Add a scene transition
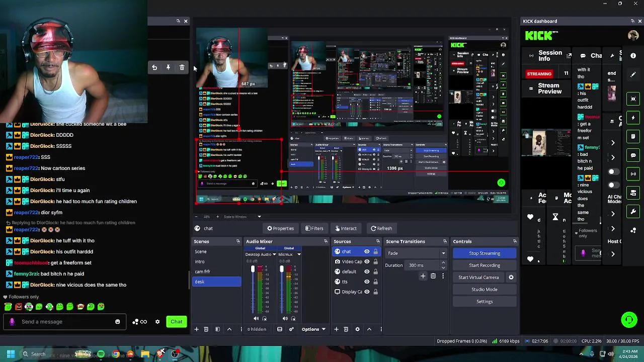The width and height of the screenshot is (644, 362). click(x=423, y=276)
